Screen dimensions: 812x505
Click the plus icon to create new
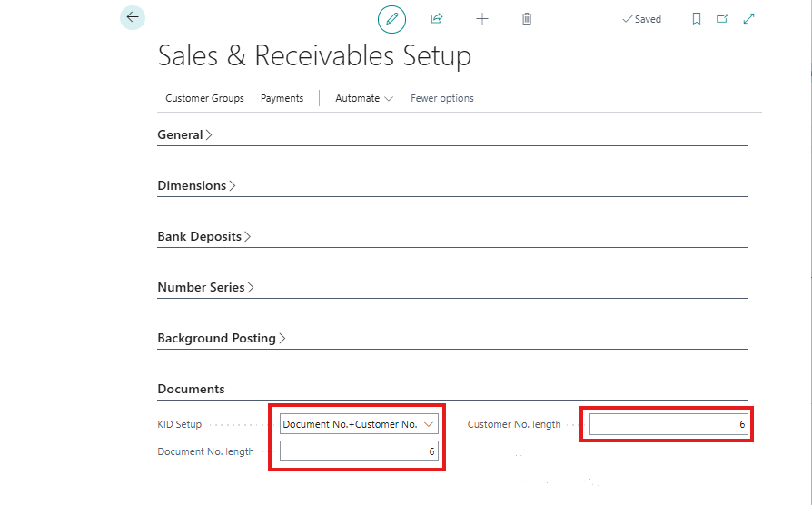tap(482, 19)
